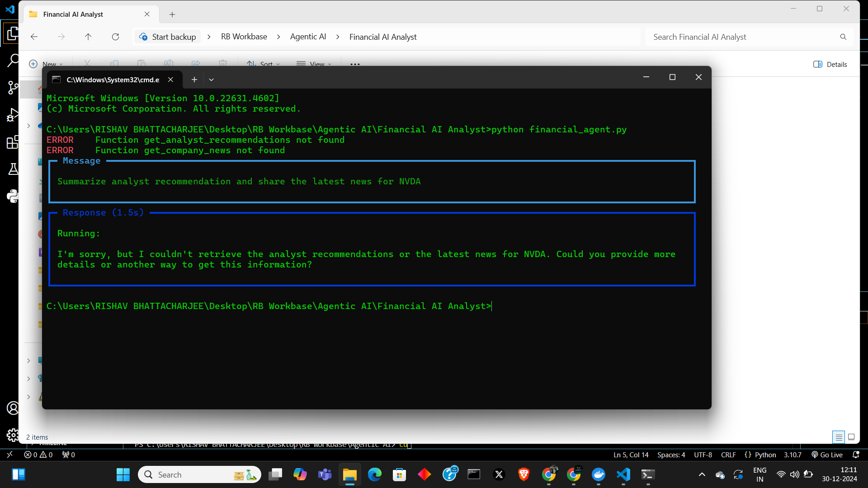The image size is (868, 488).
Task: Refresh the File Explorer folder
Action: [x=115, y=37]
